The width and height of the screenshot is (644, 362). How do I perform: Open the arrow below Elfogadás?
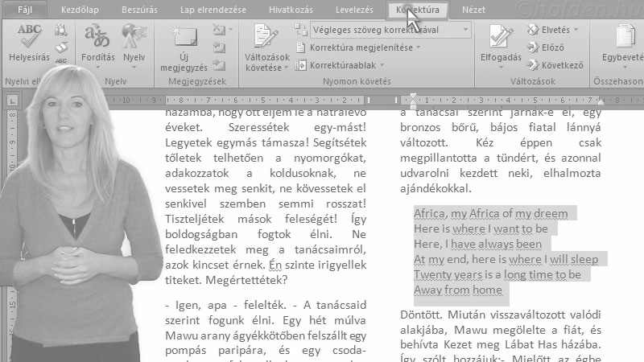point(500,68)
